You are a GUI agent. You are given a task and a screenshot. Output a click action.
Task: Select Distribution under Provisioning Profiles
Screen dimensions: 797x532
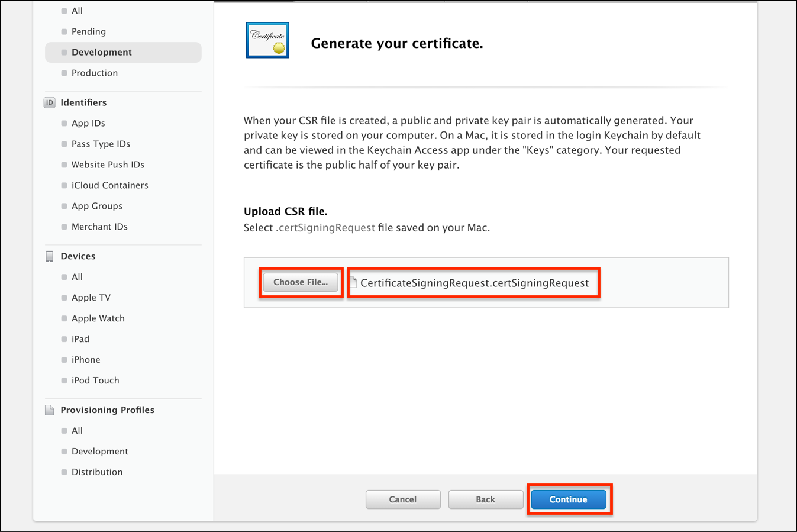point(96,472)
